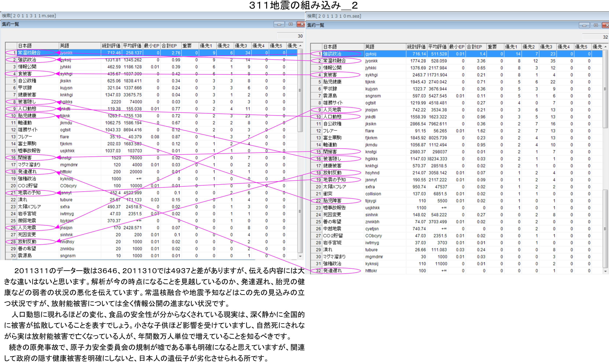
Task: Click 日本語 header in left table
Action: click(38, 46)
